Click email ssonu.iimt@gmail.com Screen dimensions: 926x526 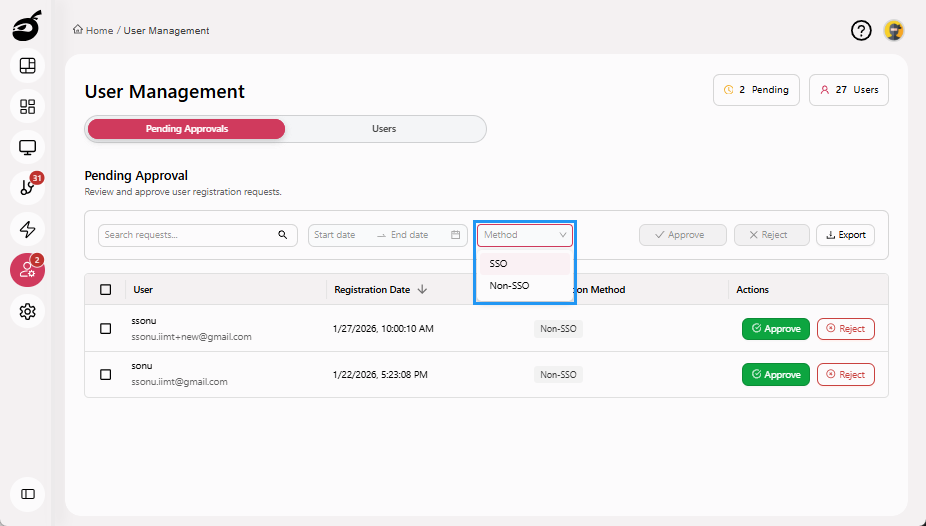pyautogui.click(x=180, y=381)
